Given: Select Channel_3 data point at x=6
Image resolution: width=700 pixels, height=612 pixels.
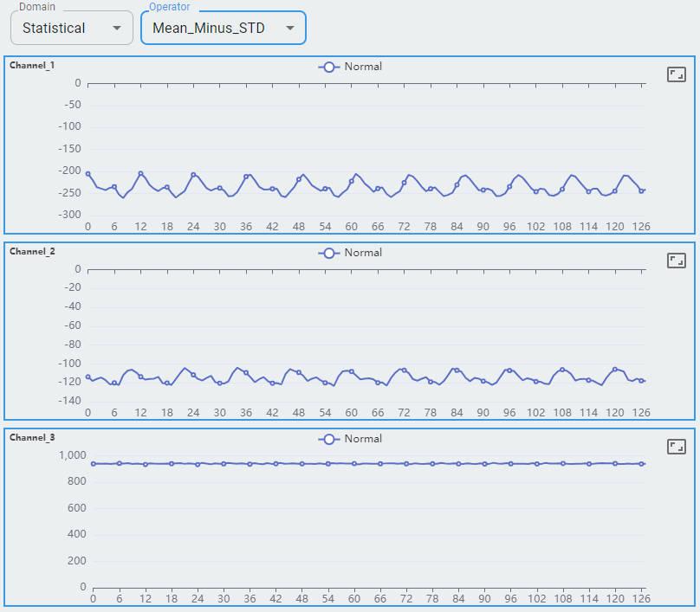Looking at the screenshot, I should [x=120, y=463].
